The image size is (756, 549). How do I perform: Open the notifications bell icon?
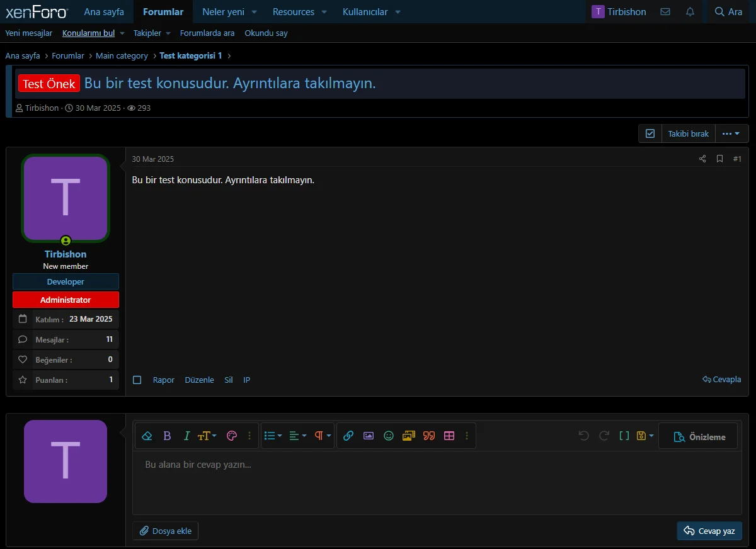[x=690, y=12]
